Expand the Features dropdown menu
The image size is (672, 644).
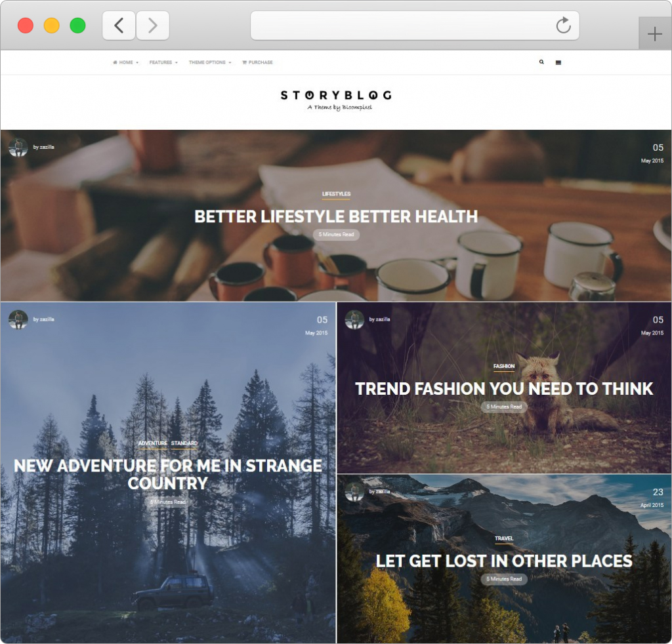[x=163, y=62]
